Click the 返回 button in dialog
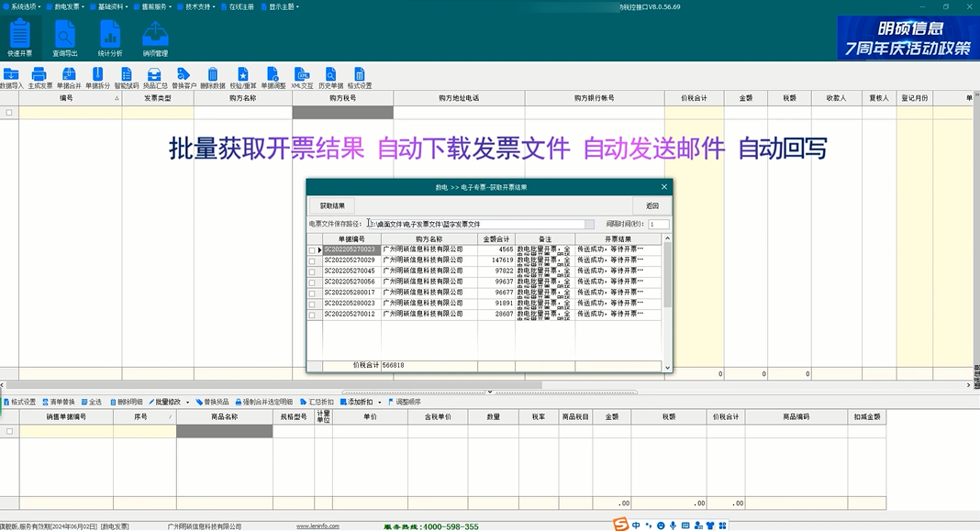980x531 pixels. [x=651, y=205]
